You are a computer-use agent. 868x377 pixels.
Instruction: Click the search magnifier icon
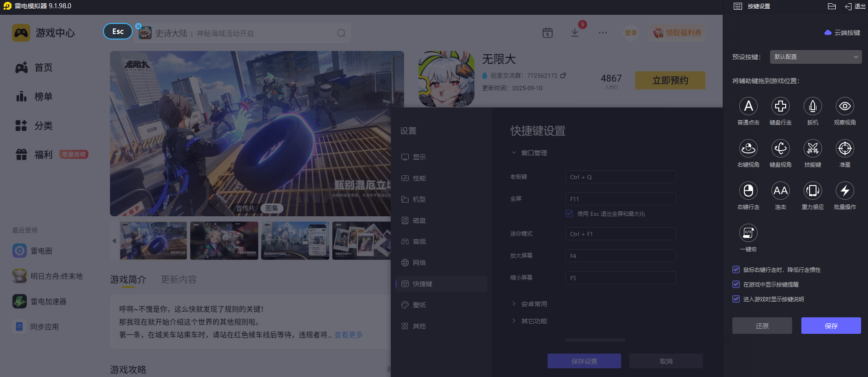pos(341,33)
